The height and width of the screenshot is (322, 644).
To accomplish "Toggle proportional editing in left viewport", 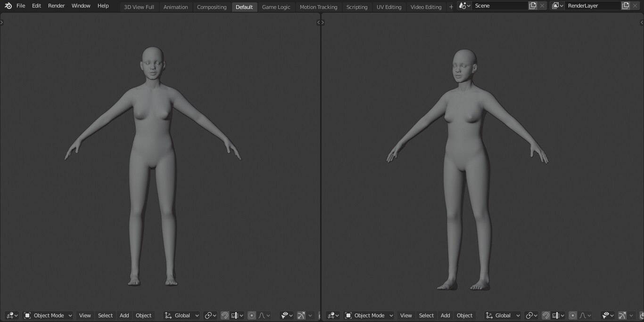I will pos(252,315).
